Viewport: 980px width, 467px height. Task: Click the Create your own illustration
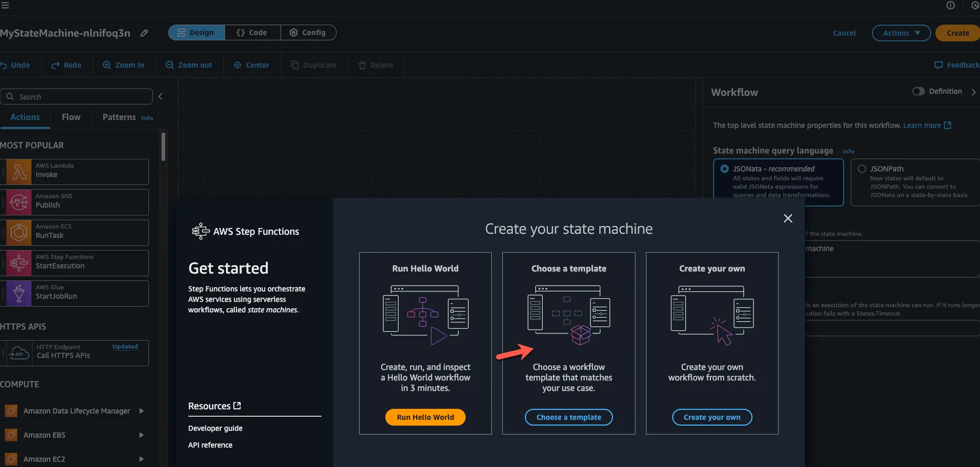712,315
